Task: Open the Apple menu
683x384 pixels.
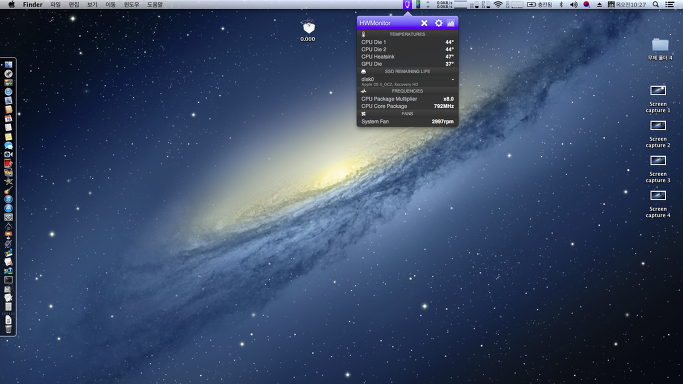Action: click(x=11, y=4)
